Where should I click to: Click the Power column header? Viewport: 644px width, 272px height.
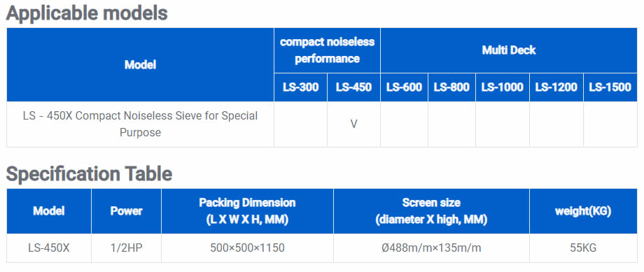point(127,211)
